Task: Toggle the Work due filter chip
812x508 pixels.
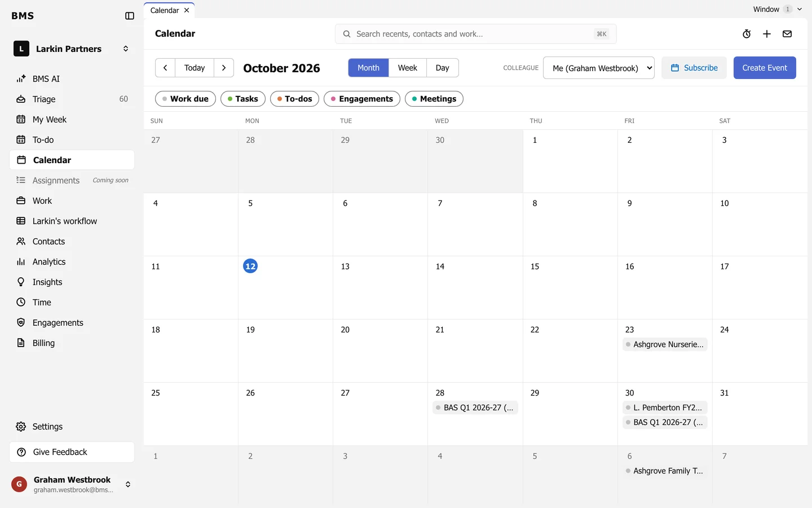Action: pyautogui.click(x=186, y=99)
